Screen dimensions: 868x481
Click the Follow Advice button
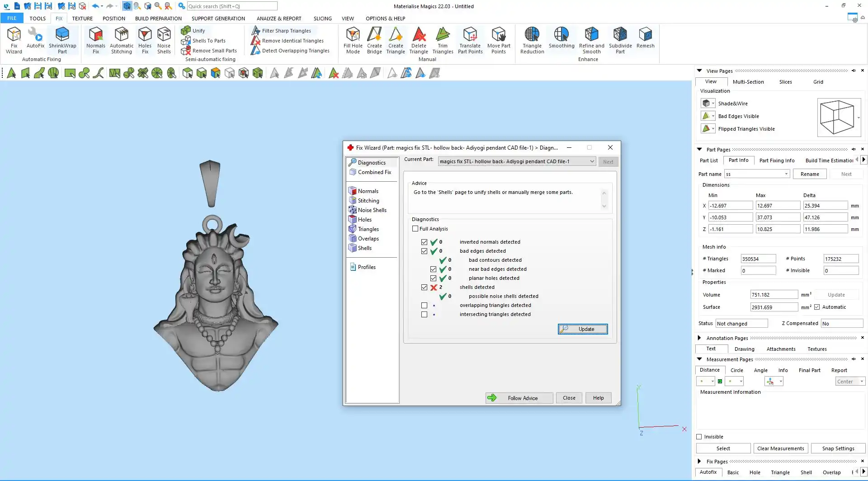pos(519,398)
